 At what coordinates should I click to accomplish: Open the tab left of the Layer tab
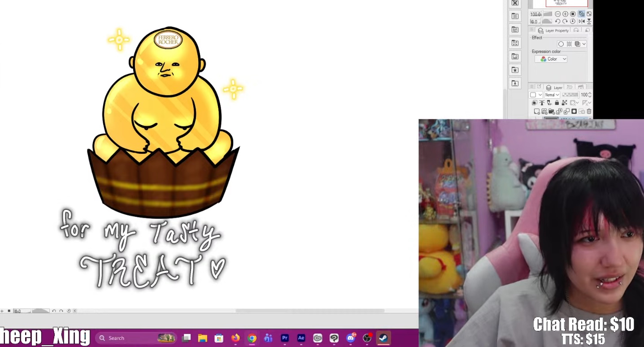tap(539, 87)
